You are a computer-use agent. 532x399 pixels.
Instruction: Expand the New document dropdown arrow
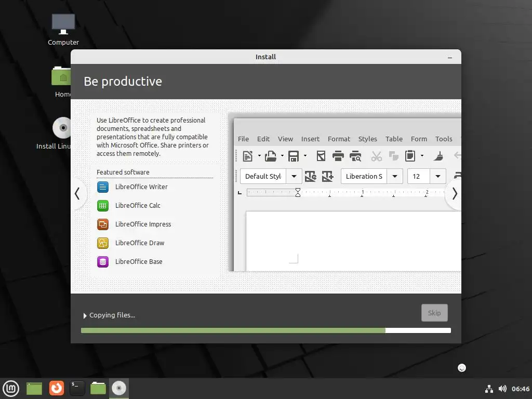point(259,156)
